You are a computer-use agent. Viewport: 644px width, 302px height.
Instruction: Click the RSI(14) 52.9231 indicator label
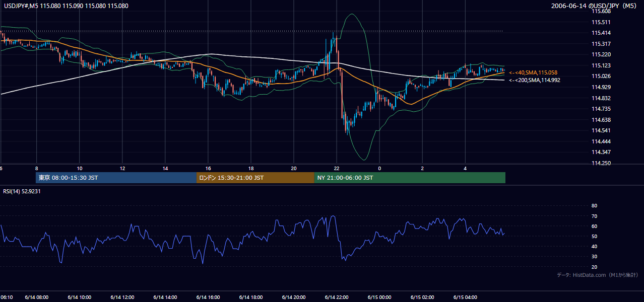click(x=22, y=191)
